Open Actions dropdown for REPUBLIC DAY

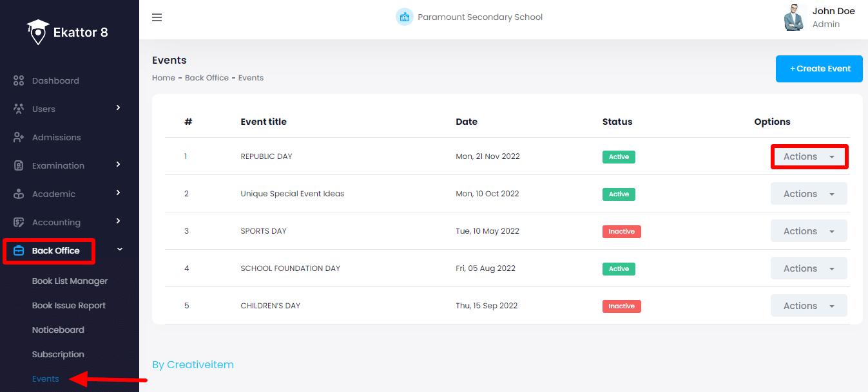click(x=809, y=157)
